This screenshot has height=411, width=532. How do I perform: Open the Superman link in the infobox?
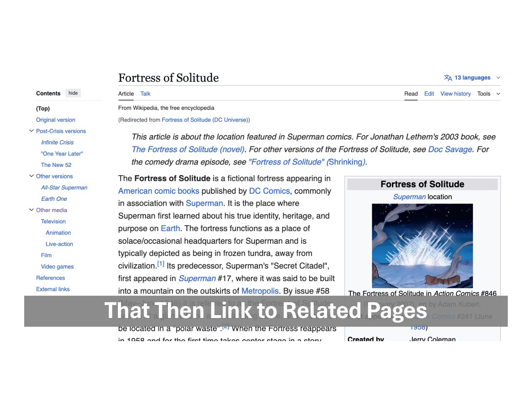[x=409, y=197]
